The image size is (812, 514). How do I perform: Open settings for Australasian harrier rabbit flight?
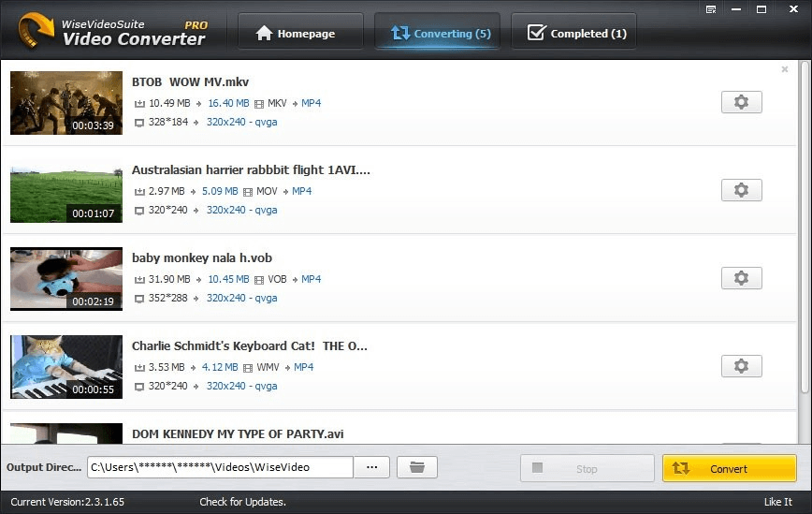click(741, 190)
